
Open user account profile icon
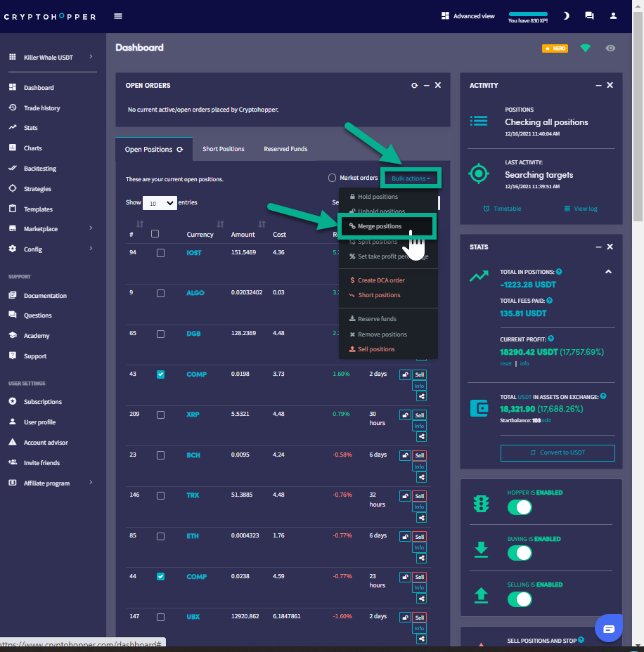[613, 16]
